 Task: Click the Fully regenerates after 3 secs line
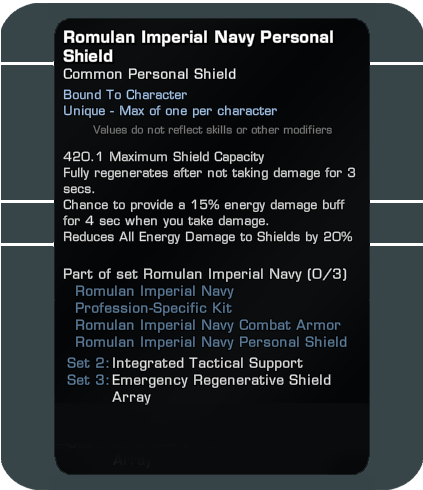(x=209, y=181)
